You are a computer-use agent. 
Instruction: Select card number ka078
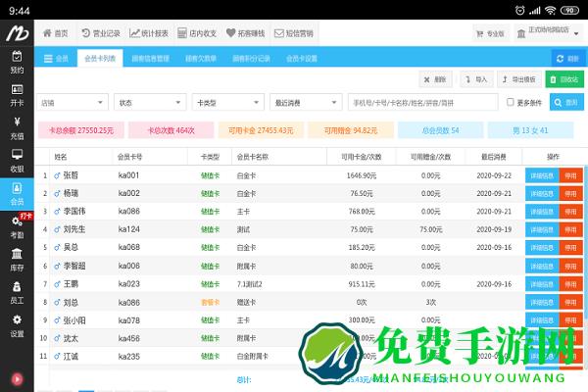click(129, 320)
